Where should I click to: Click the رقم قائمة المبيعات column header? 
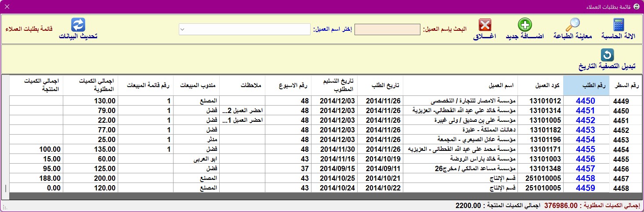coord(145,85)
